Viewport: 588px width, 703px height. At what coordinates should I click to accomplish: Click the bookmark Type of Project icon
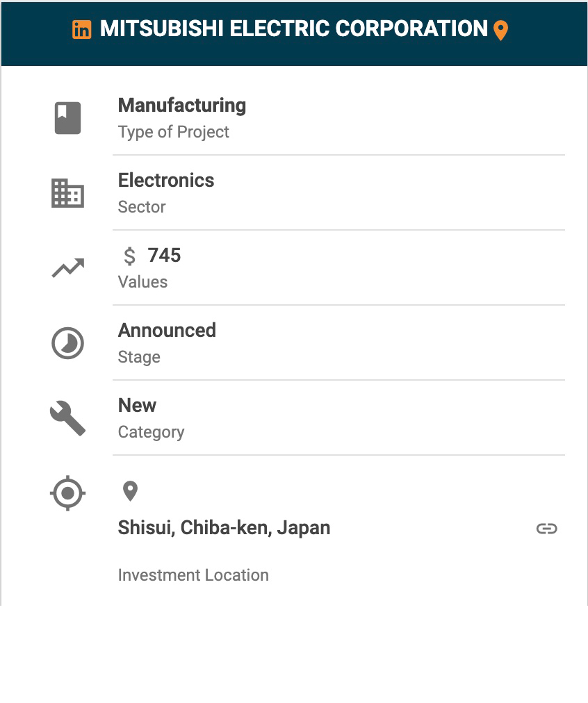67,118
